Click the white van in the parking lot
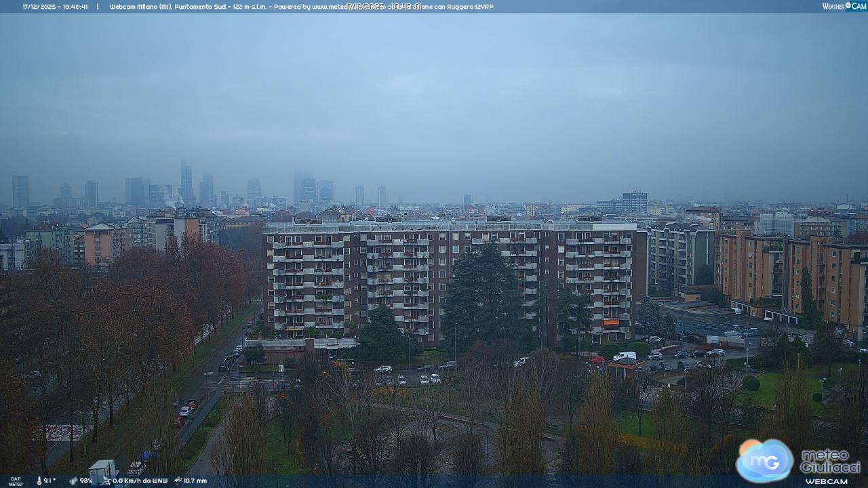 click(625, 356)
